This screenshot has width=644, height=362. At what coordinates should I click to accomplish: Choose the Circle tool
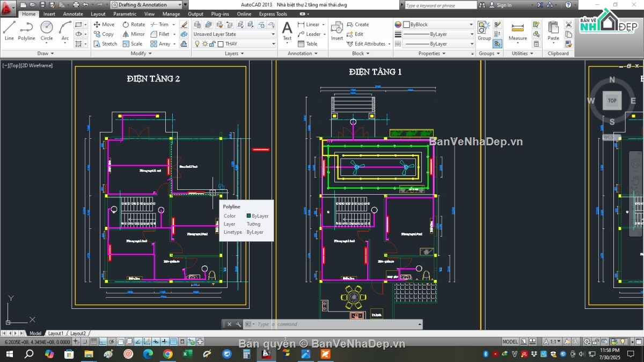(x=47, y=31)
